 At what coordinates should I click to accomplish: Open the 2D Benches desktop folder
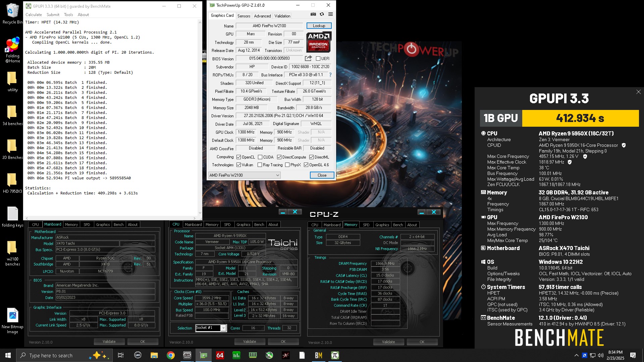pos(12,149)
